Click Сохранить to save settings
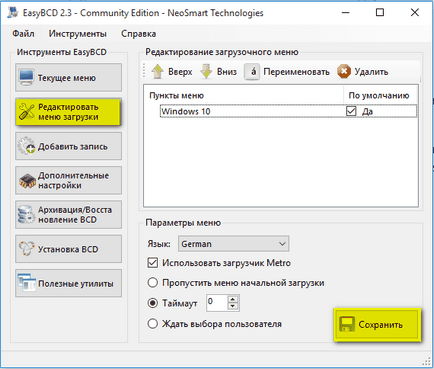The height and width of the screenshot is (369, 434). [x=377, y=325]
